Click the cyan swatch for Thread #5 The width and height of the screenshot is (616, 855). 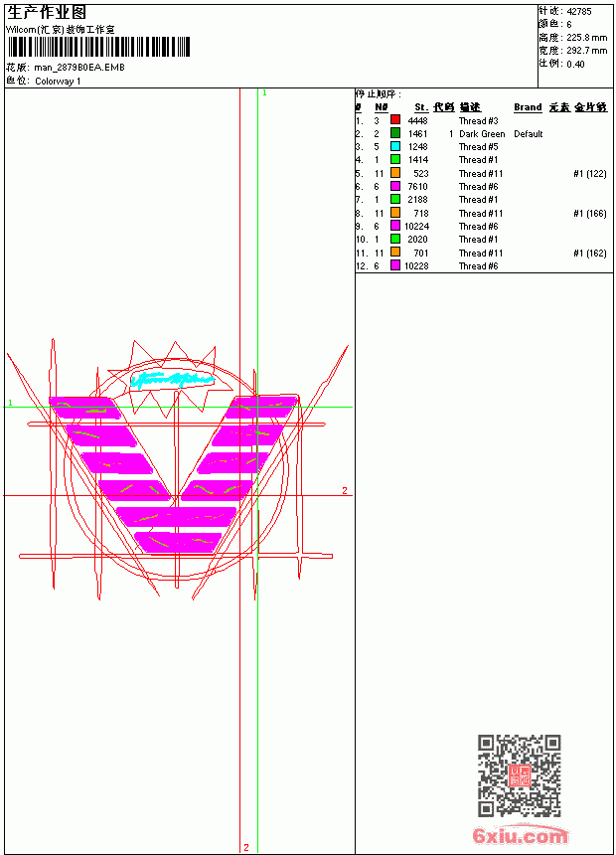pyautogui.click(x=395, y=146)
